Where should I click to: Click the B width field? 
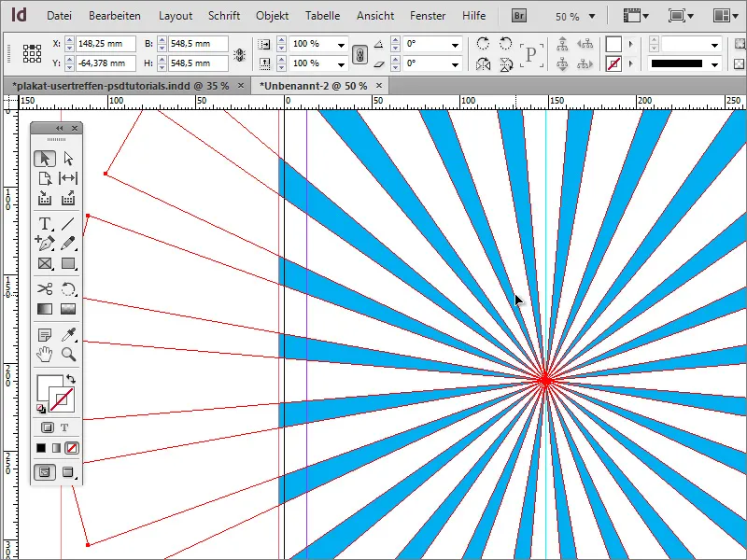198,44
